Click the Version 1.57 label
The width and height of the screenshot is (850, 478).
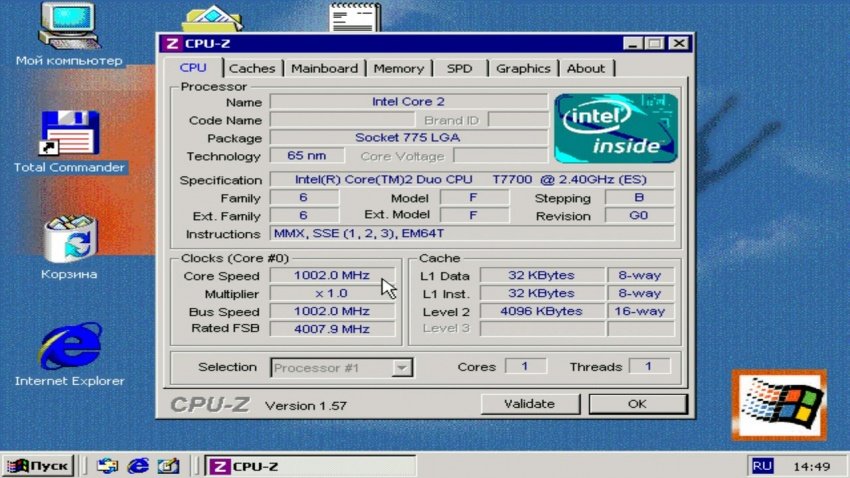point(306,405)
